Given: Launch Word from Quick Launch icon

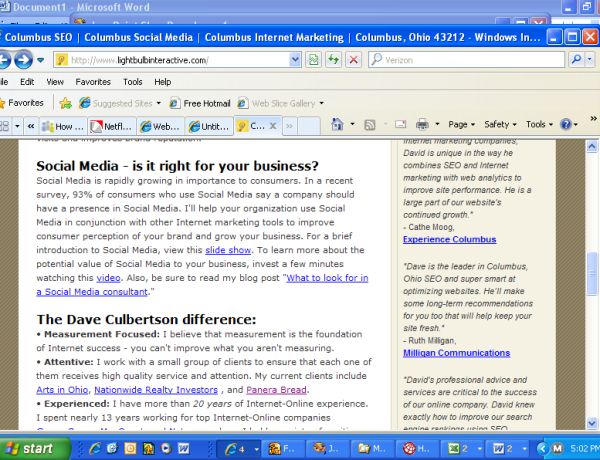Looking at the screenshot, I should tap(184, 449).
